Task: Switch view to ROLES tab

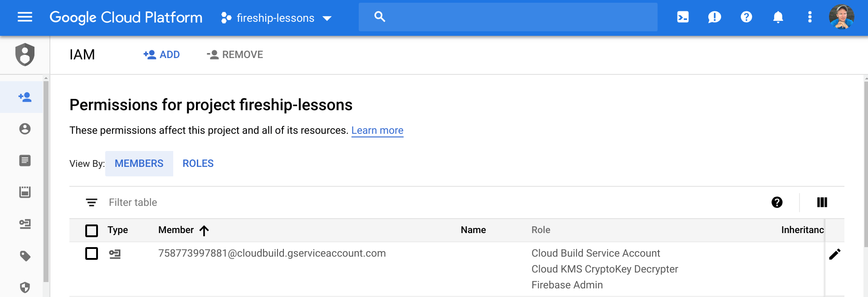Action: point(198,164)
